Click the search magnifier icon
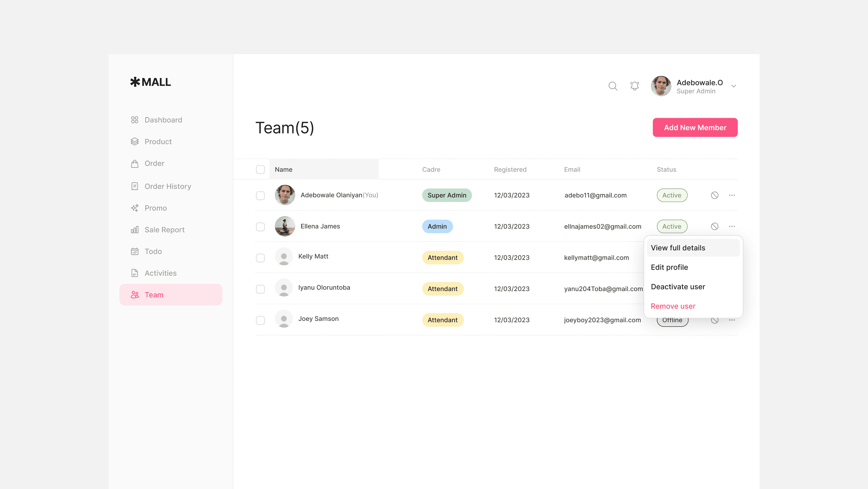Image resolution: width=868 pixels, height=489 pixels. pyautogui.click(x=613, y=86)
